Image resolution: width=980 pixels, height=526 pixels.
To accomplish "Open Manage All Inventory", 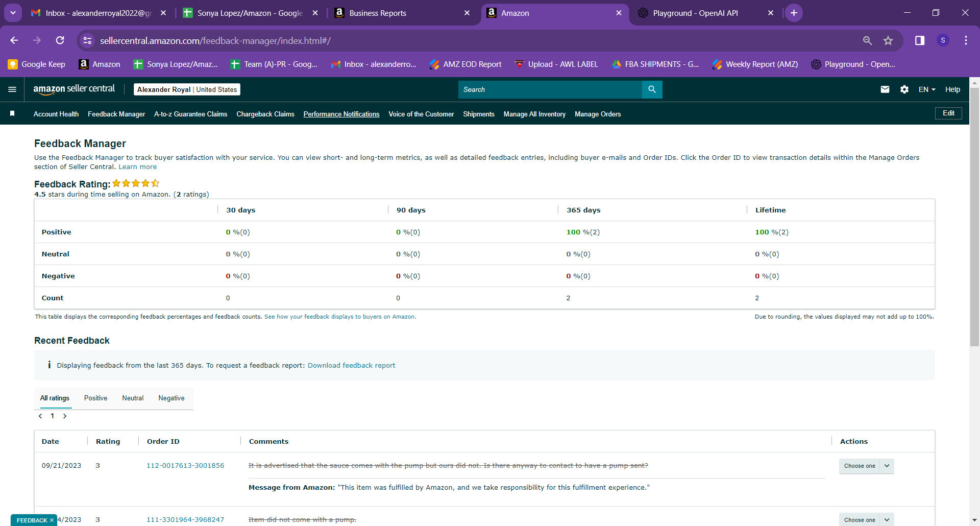I will pos(534,114).
